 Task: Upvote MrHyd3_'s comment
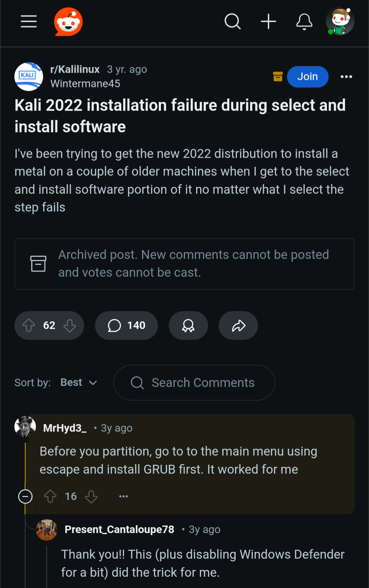(50, 496)
